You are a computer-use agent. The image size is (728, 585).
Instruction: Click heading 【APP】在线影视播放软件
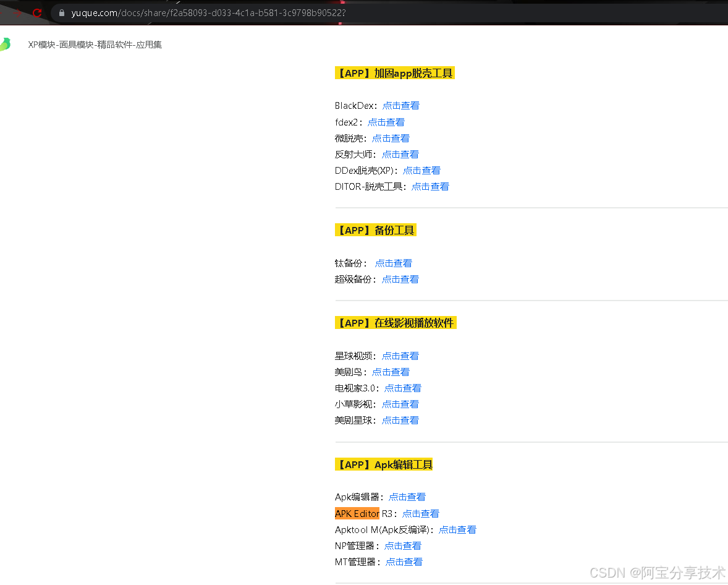396,322
